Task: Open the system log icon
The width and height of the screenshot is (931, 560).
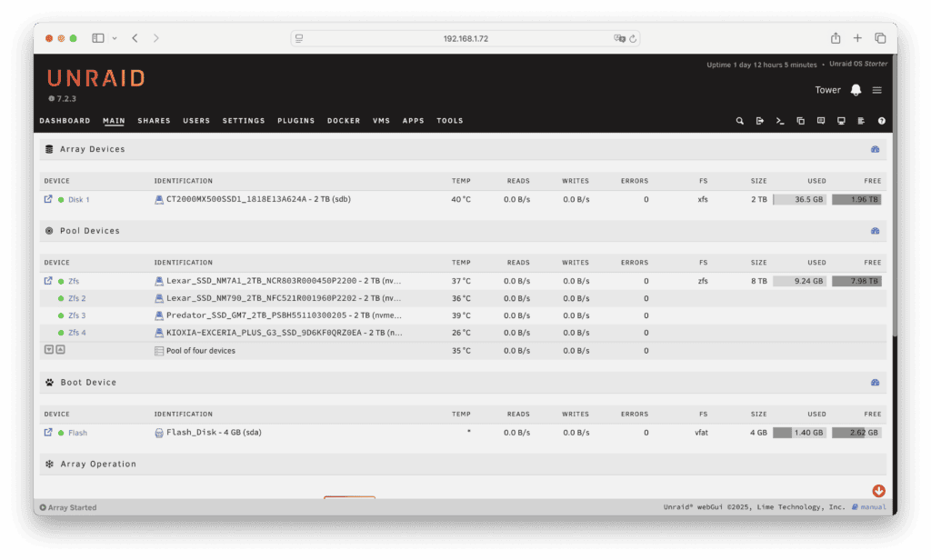Action: click(x=861, y=121)
